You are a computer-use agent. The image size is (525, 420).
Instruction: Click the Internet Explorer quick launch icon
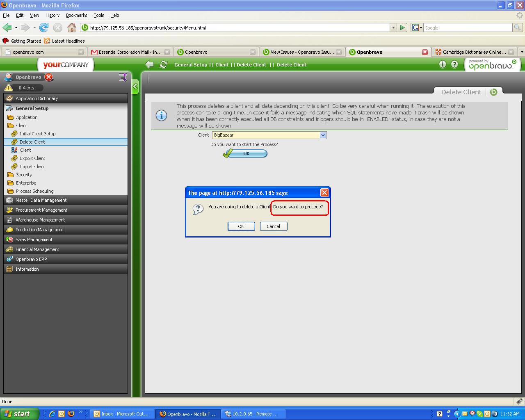click(x=52, y=414)
